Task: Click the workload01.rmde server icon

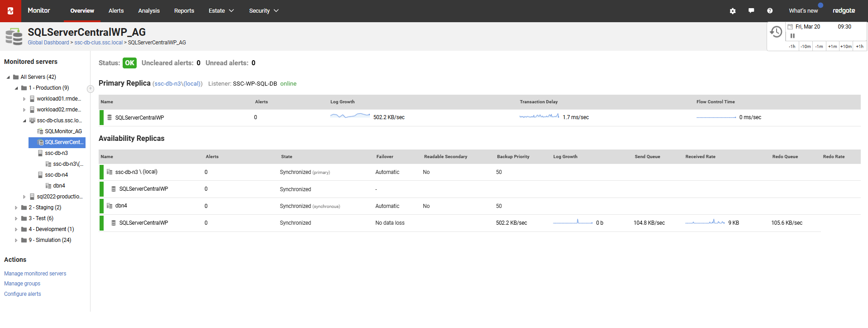Action: (32, 99)
